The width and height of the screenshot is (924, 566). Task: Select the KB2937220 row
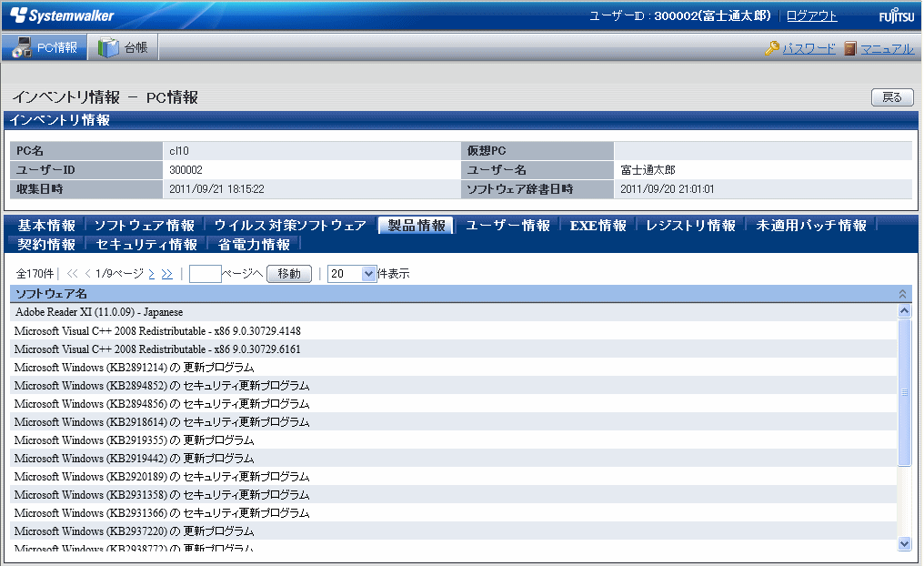pyautogui.click(x=454, y=531)
